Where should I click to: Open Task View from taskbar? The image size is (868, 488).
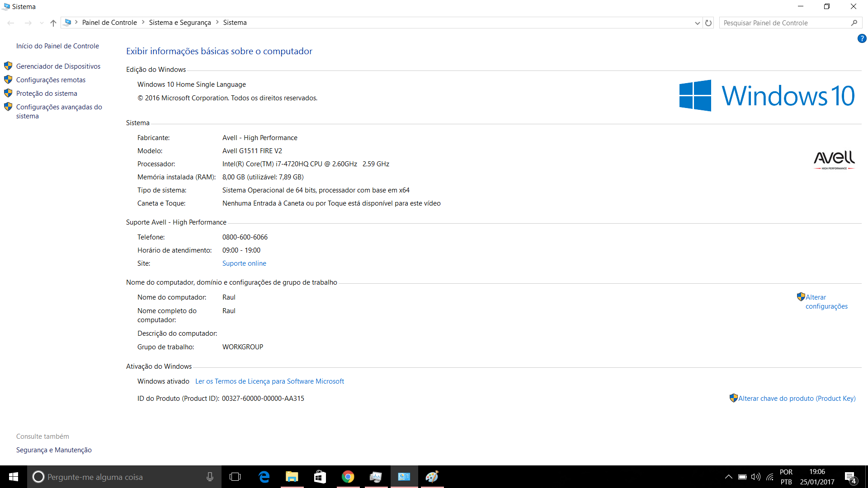coord(235,477)
